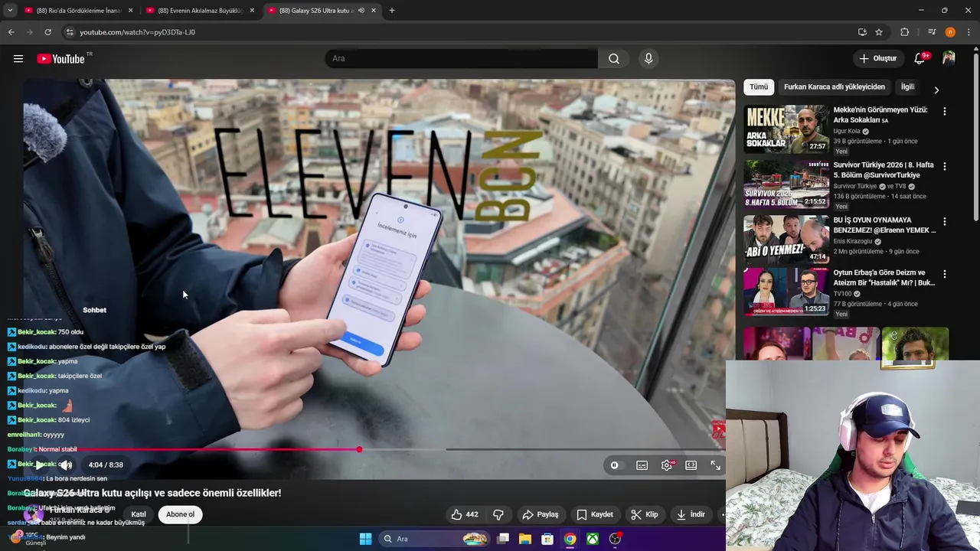The width and height of the screenshot is (980, 551).
Task: Download the video with İndir
Action: [x=691, y=515]
